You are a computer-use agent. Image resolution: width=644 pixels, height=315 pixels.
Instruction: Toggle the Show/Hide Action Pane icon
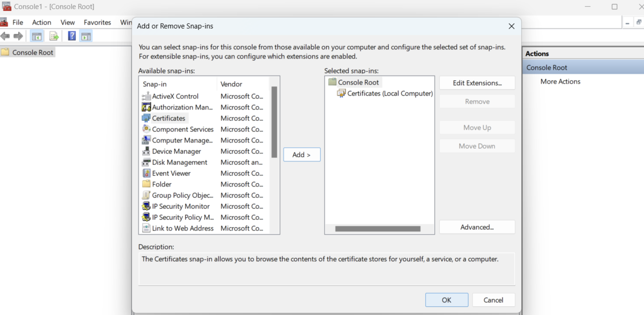pos(86,36)
